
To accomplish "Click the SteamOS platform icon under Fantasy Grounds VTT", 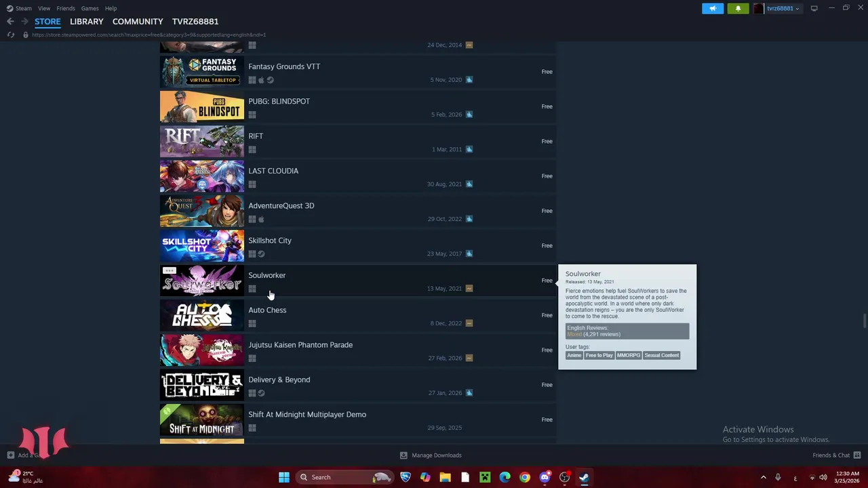I will [270, 80].
